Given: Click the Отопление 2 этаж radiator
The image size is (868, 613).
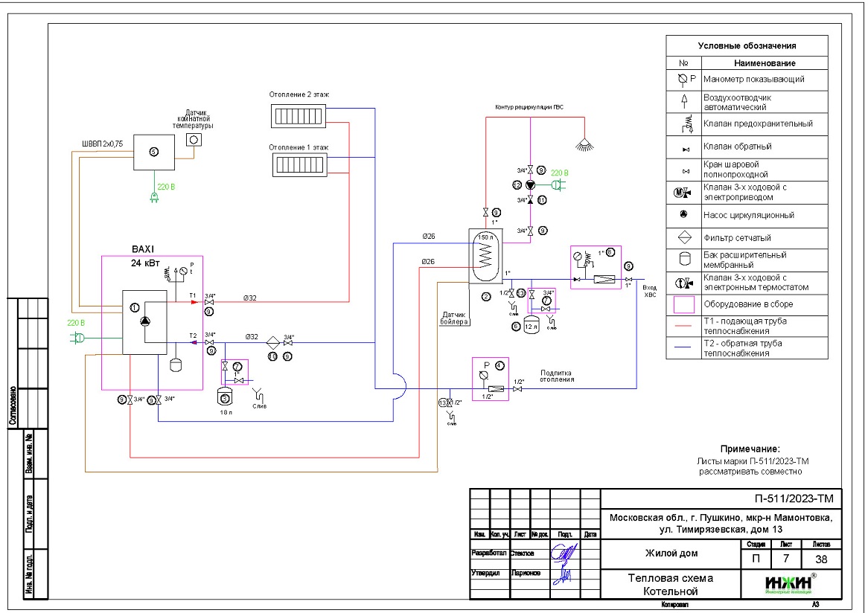Looking at the screenshot, I should click(x=298, y=115).
